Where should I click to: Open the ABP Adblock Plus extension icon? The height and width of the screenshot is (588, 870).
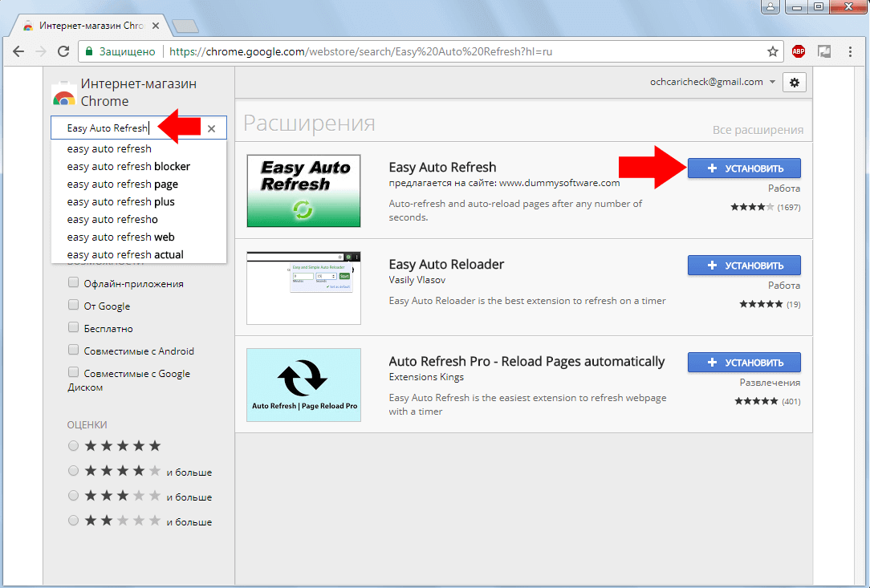[799, 51]
